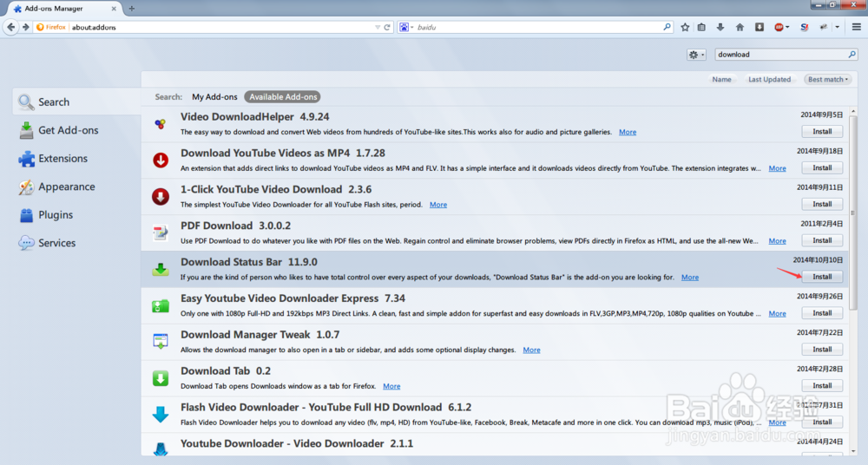Open the gear tools dropdown for add-ons
This screenshot has height=465, width=868.
point(696,55)
